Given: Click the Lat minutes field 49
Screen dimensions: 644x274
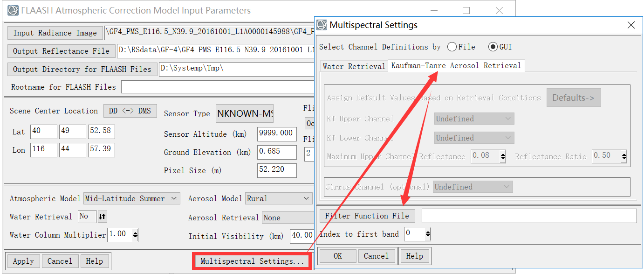Looking at the screenshot, I should 73,131.
